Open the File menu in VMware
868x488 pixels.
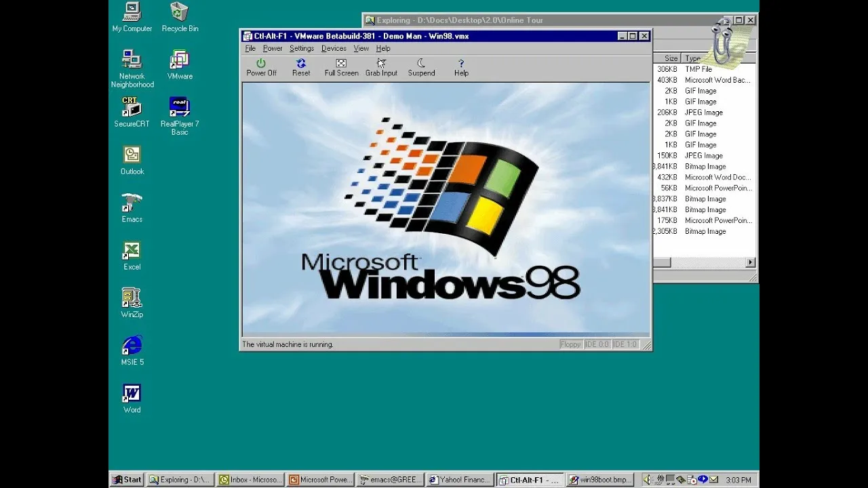click(x=250, y=49)
